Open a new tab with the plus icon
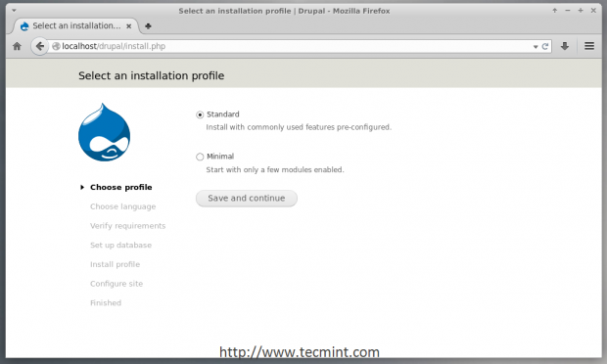The height and width of the screenshot is (364, 607). (x=148, y=26)
